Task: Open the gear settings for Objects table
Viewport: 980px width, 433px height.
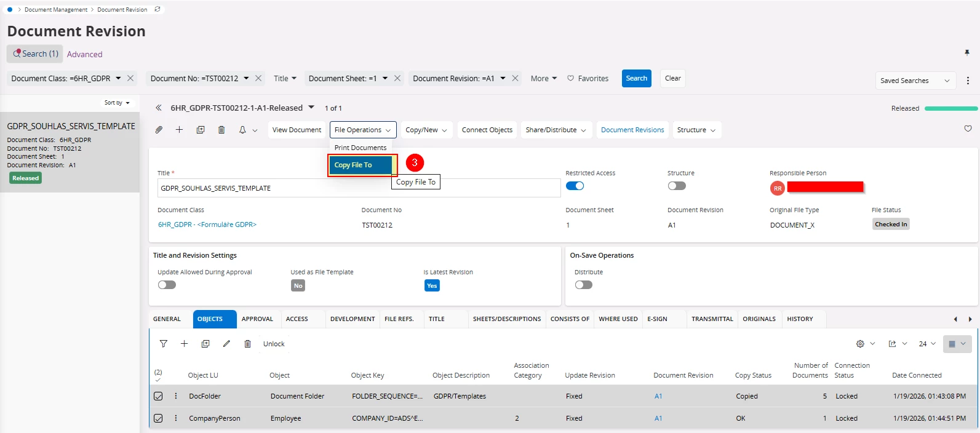Action: coord(860,344)
